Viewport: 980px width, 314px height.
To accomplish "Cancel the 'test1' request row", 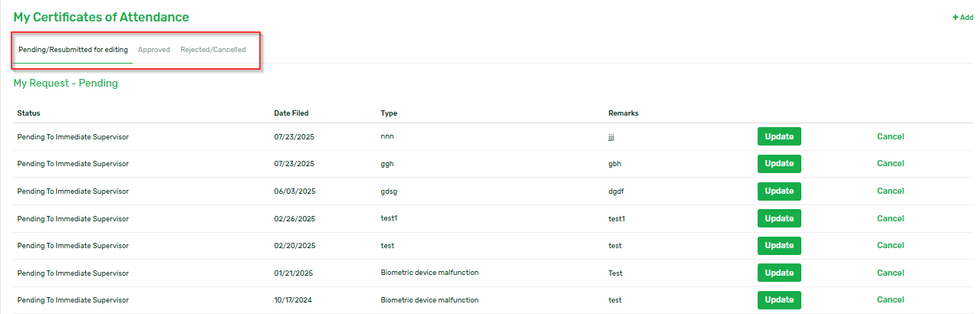I will click(890, 218).
